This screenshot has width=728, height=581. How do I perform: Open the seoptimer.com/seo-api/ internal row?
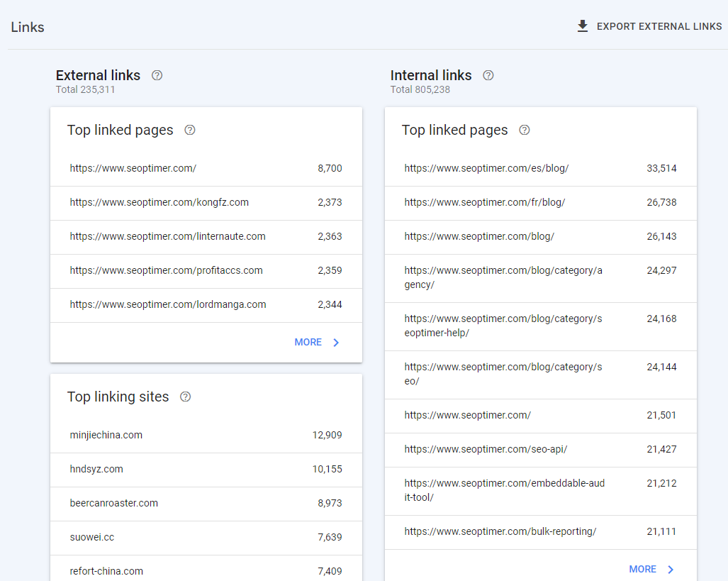coord(540,450)
